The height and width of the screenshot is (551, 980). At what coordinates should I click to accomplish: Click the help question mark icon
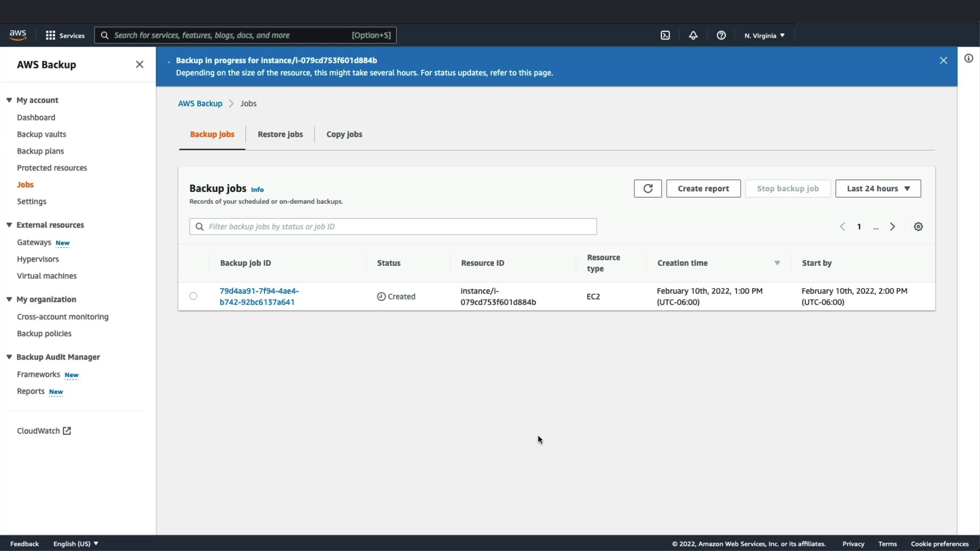(721, 35)
